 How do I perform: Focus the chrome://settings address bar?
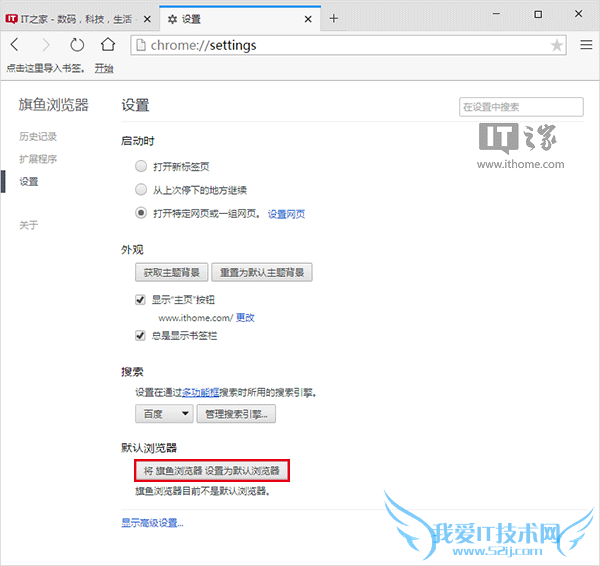coord(348,45)
